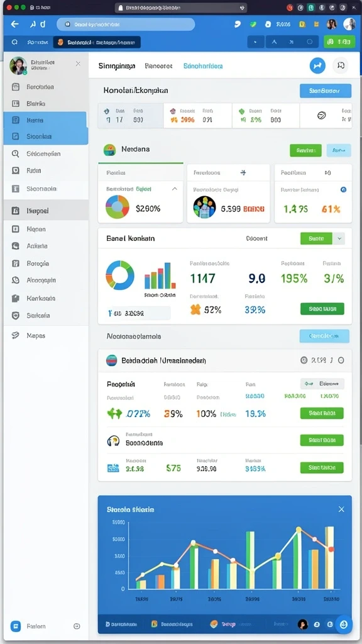The image size is (362, 644).
Task: Click the magnifier icon in the blue toolbar
Action: click(15, 42)
